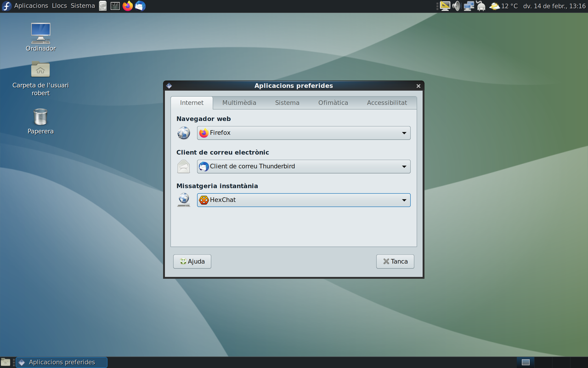The image size is (588, 368).
Task: Open the Sistema menu in top panel
Action: (83, 6)
